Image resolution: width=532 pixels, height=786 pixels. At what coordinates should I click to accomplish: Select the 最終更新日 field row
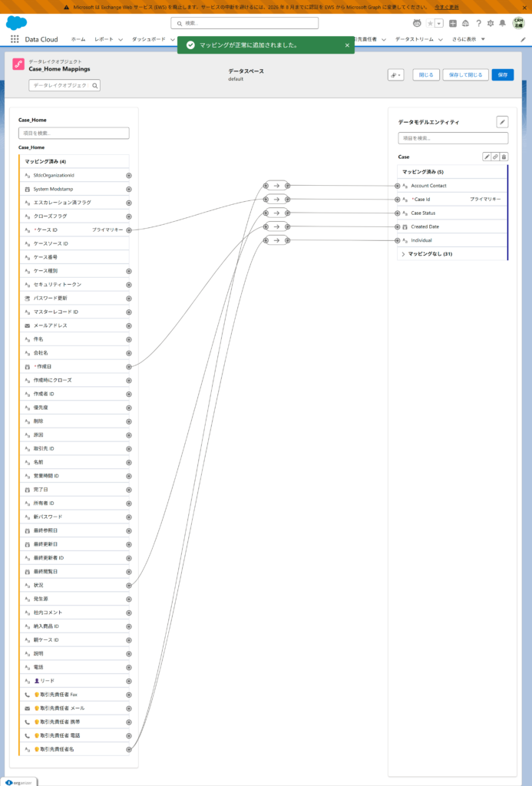pyautogui.click(x=74, y=544)
